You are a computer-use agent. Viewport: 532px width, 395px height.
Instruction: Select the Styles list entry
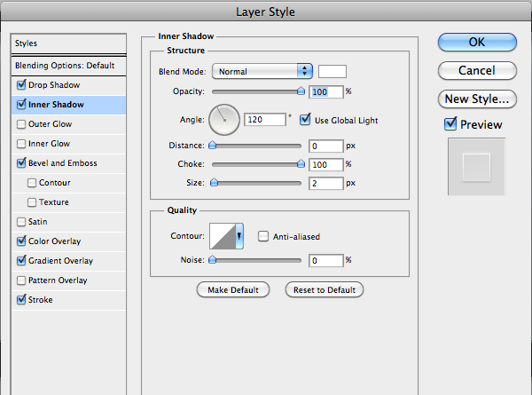pyautogui.click(x=69, y=43)
